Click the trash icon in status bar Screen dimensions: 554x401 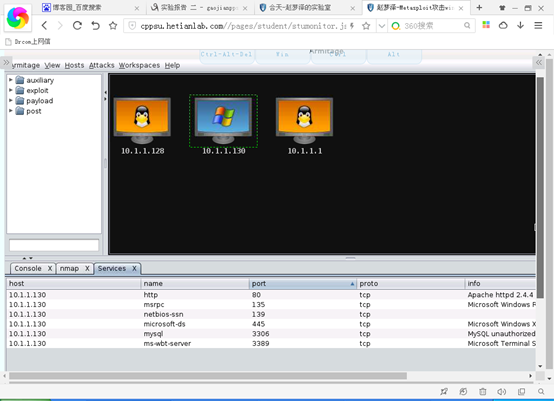[483, 391]
